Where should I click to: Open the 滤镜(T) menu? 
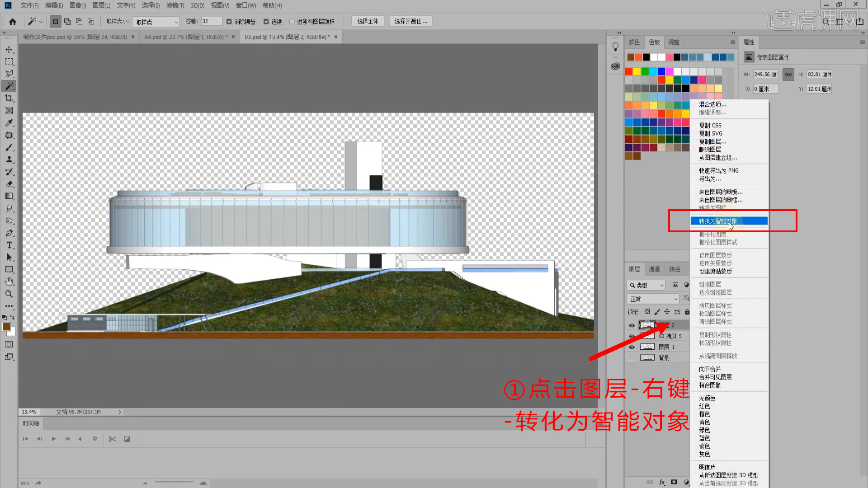(x=175, y=5)
